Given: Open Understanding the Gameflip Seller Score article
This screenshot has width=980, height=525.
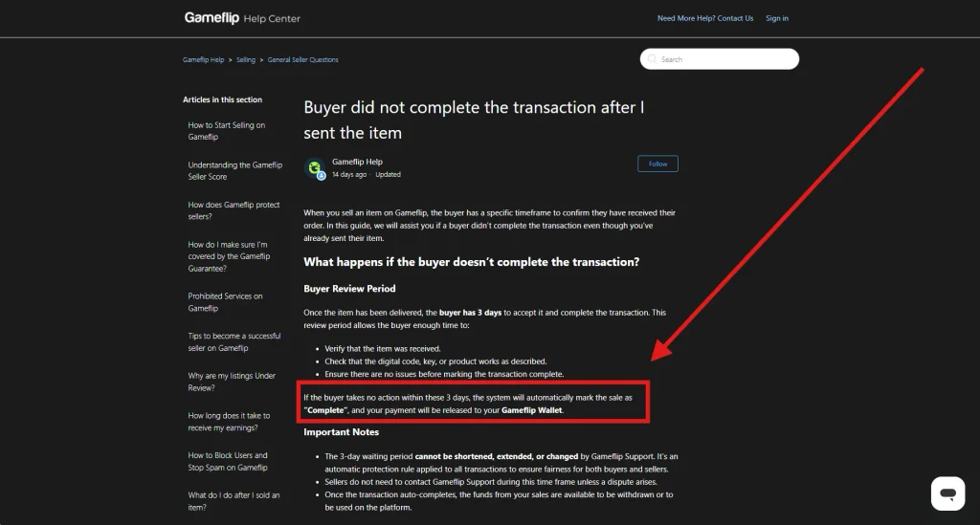Looking at the screenshot, I should (x=235, y=171).
